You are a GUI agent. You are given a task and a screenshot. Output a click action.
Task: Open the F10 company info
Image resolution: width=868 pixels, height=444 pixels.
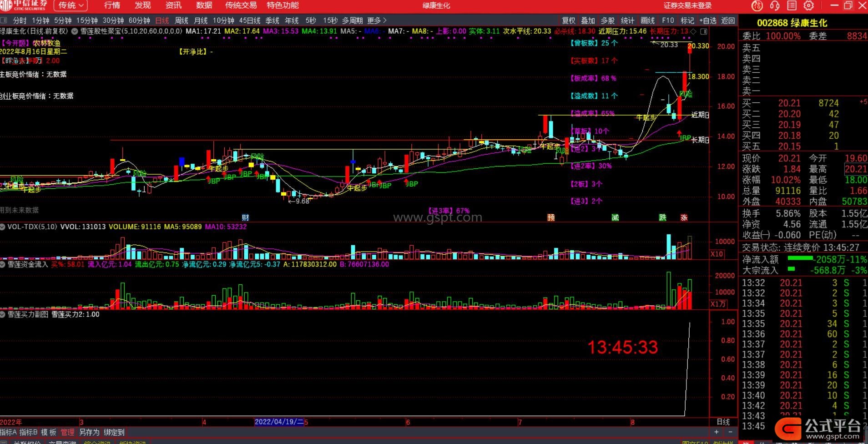click(x=668, y=20)
